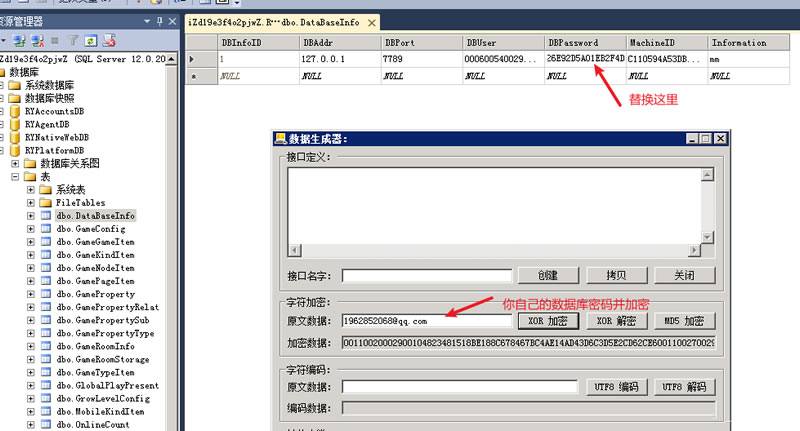
Task: Click the DBPassword cell in the first row
Action: (584, 59)
